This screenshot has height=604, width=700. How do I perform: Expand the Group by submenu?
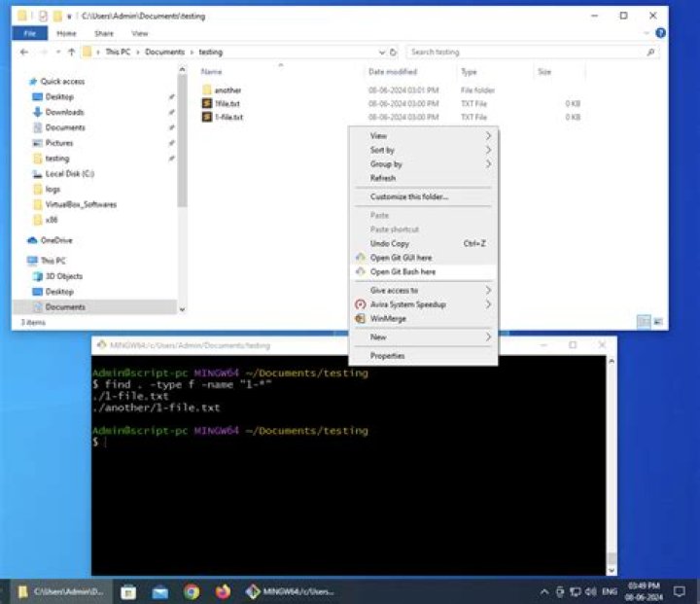tap(423, 164)
